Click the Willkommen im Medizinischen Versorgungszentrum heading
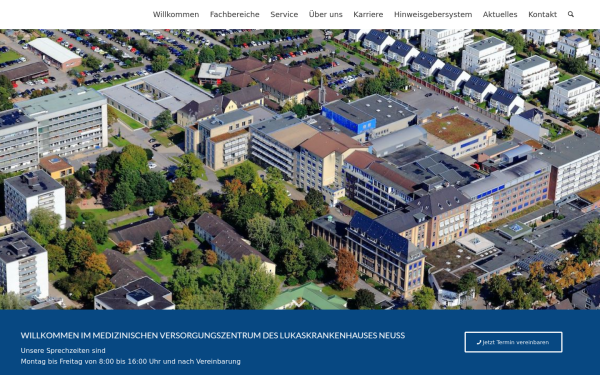Screen dimensions: 600x375 point(213,336)
